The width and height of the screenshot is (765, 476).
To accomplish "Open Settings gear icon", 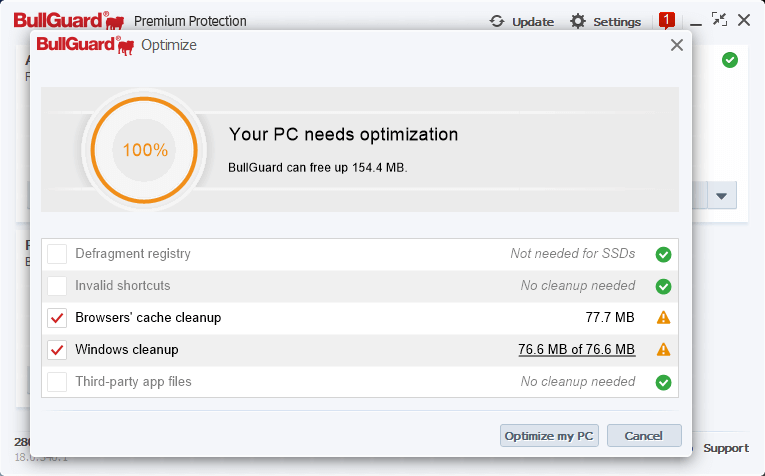I will (578, 21).
